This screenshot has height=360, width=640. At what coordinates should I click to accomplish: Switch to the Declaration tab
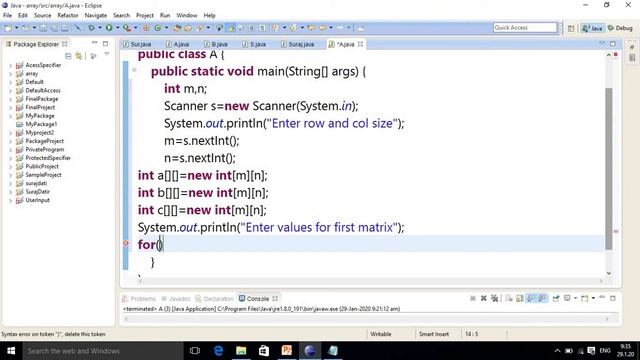(215, 299)
